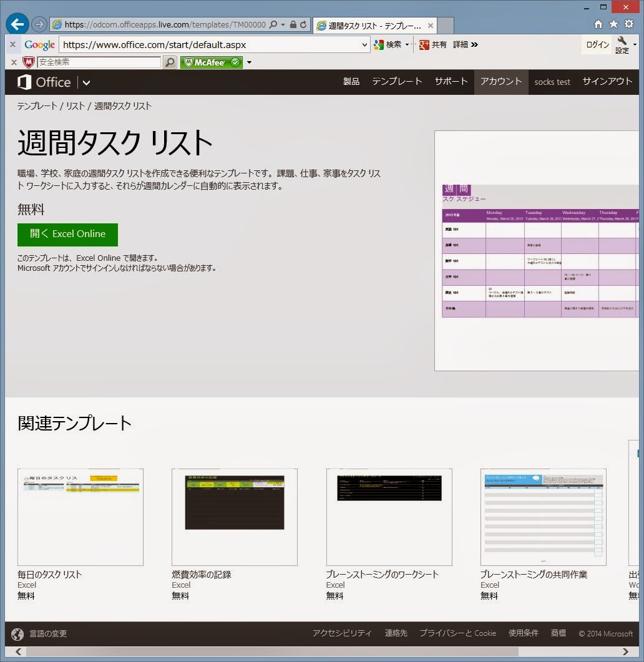
Task: Open the 連絡先 footer link
Action: click(396, 633)
